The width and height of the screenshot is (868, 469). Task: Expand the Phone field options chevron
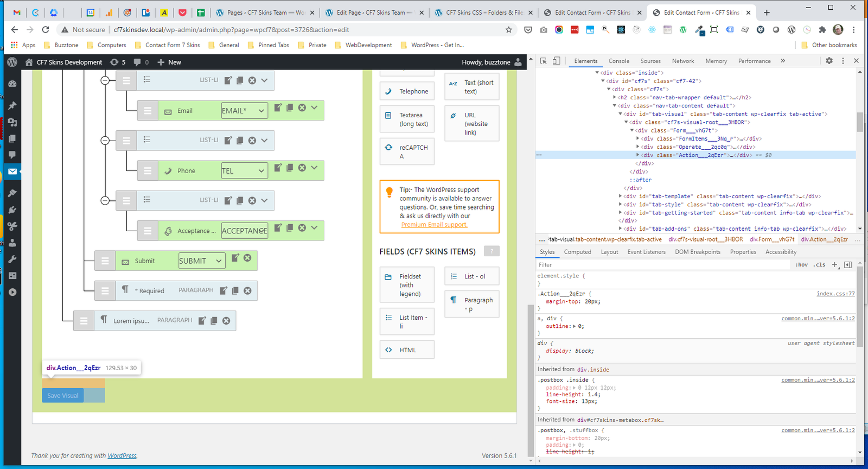click(x=314, y=168)
